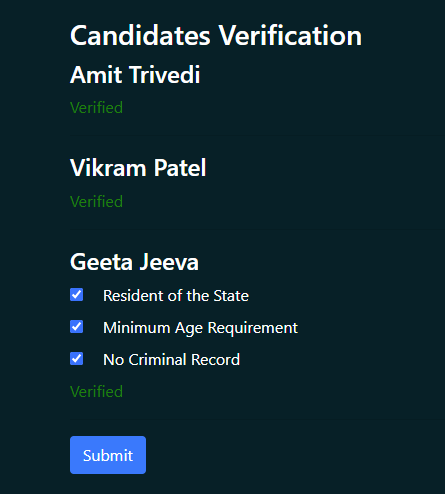
Task: Click the word Verification in the title
Action: (290, 35)
